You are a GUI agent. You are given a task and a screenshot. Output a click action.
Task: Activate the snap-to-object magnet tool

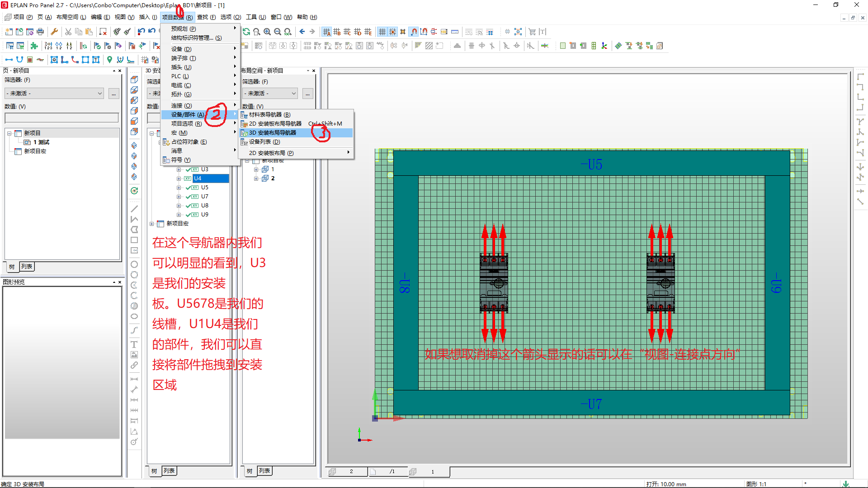click(x=414, y=32)
